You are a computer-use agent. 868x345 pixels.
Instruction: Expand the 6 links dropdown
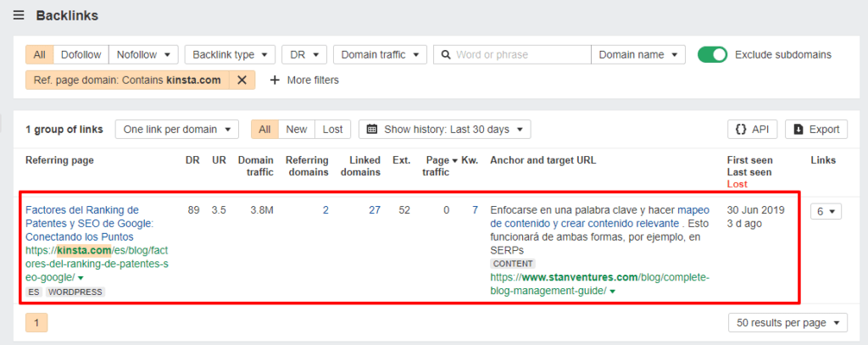[x=826, y=211]
